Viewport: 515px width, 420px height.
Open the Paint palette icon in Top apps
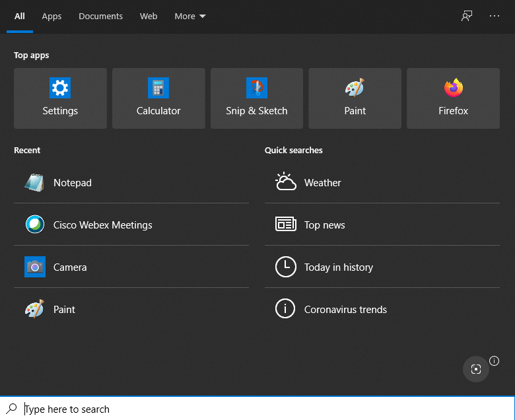coord(355,87)
